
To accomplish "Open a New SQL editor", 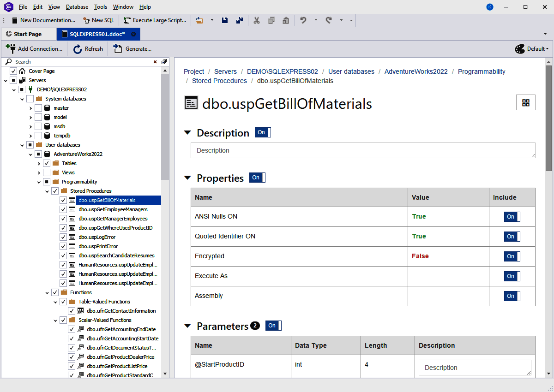I will tap(98, 20).
